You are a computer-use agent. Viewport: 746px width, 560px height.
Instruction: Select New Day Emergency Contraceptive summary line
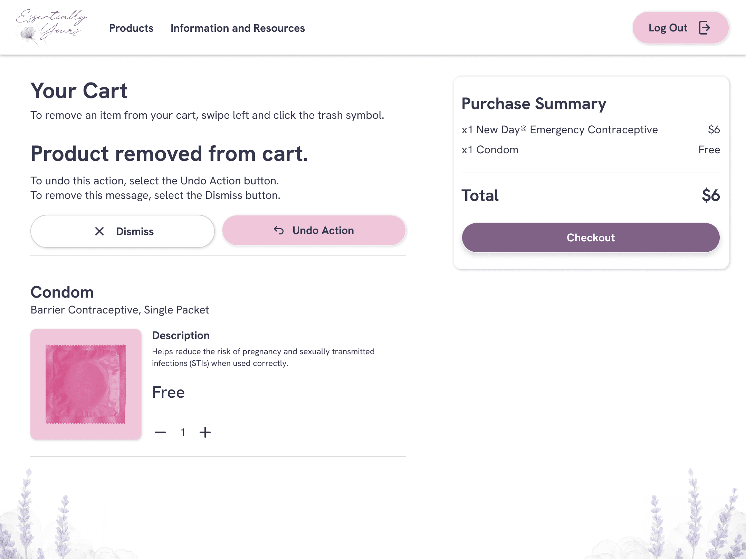591,129
